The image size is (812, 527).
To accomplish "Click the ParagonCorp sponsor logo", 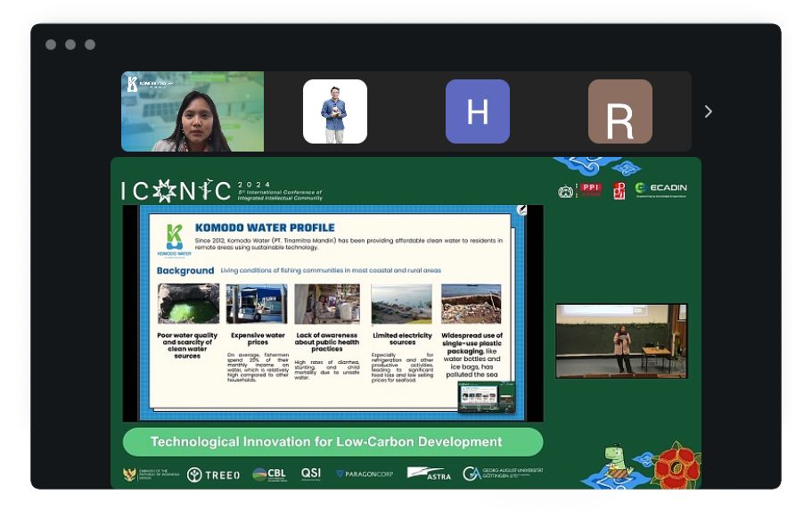I will click(364, 474).
